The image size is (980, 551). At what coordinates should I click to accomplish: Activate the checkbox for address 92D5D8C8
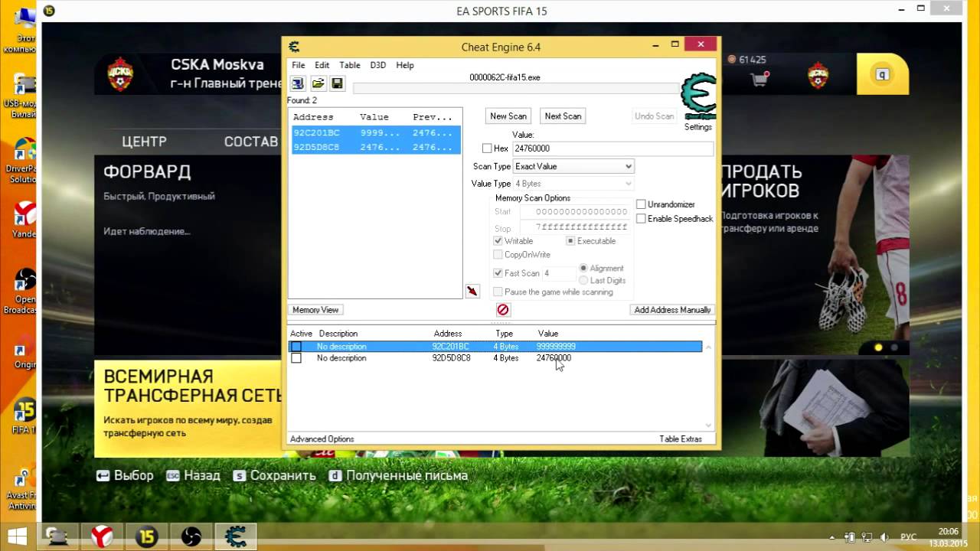point(296,358)
